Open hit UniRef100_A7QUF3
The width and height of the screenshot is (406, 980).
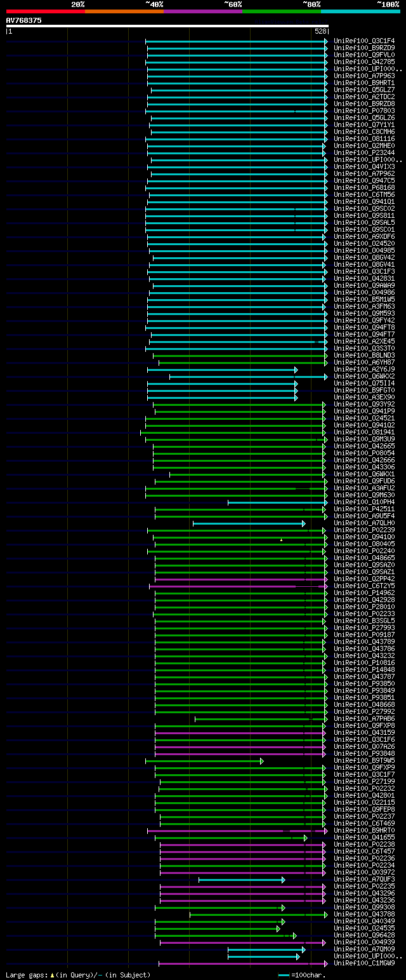364,879
